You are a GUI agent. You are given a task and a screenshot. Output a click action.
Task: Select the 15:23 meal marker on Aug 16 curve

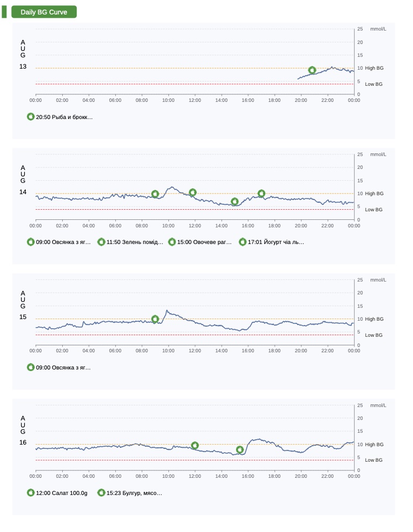pyautogui.click(x=240, y=450)
